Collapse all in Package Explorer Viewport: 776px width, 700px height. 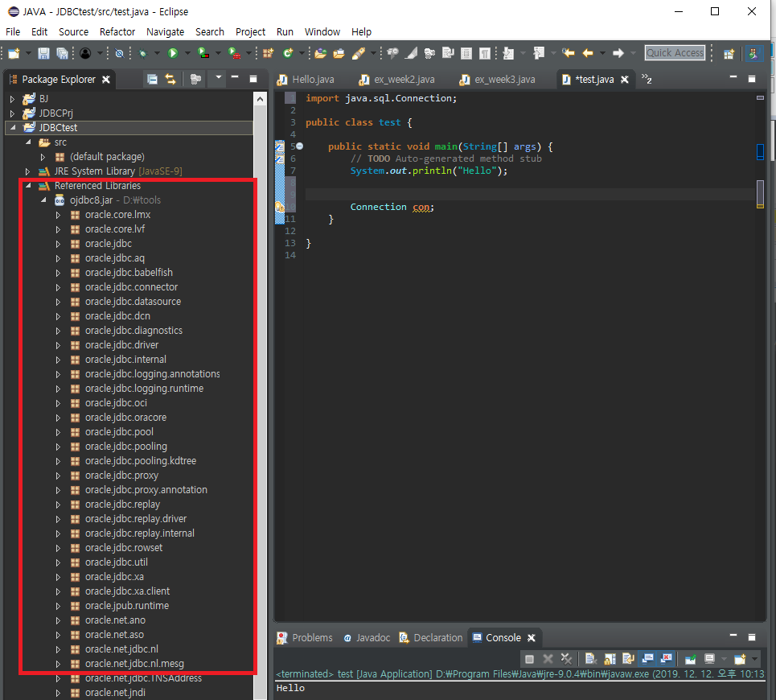point(153,79)
